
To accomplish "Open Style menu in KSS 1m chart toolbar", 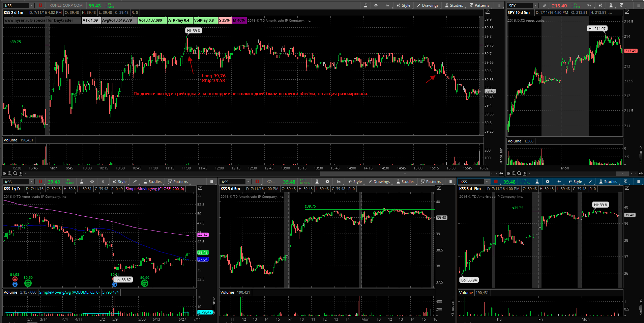I will (404, 5).
